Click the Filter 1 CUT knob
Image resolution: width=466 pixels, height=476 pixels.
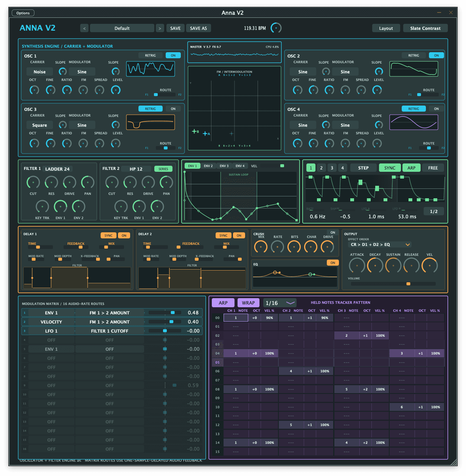click(x=33, y=183)
